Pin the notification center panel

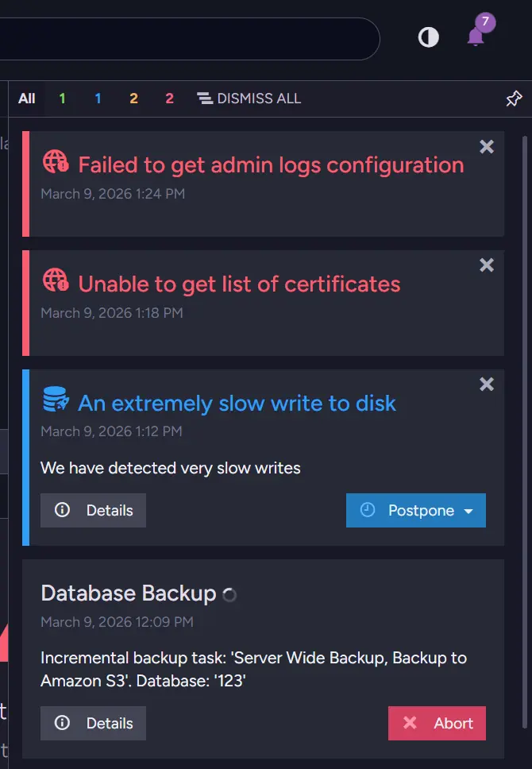(514, 99)
